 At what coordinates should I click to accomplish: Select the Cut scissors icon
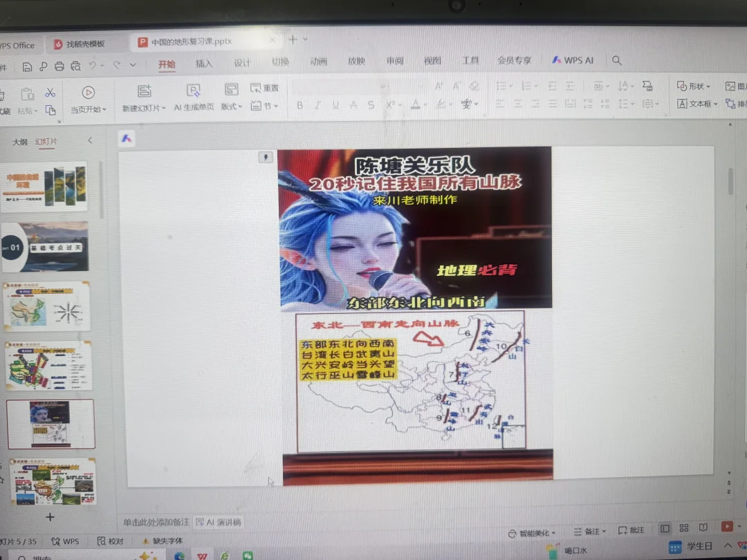pyautogui.click(x=50, y=93)
